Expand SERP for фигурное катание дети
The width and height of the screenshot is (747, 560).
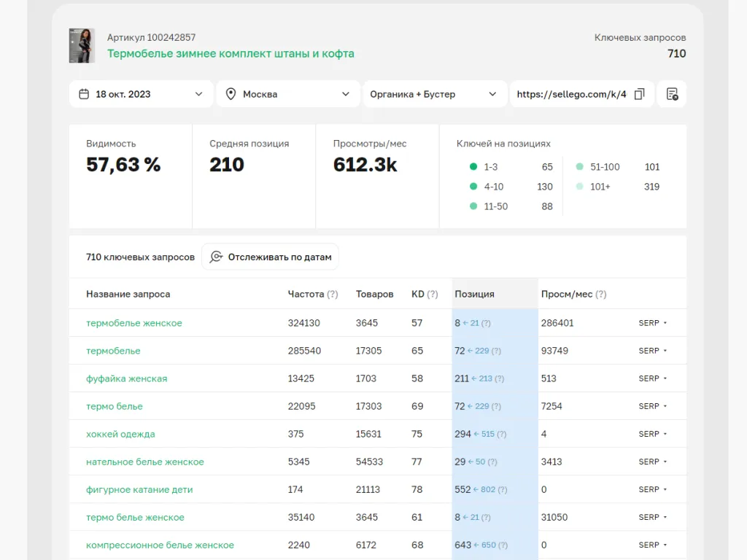click(x=653, y=489)
